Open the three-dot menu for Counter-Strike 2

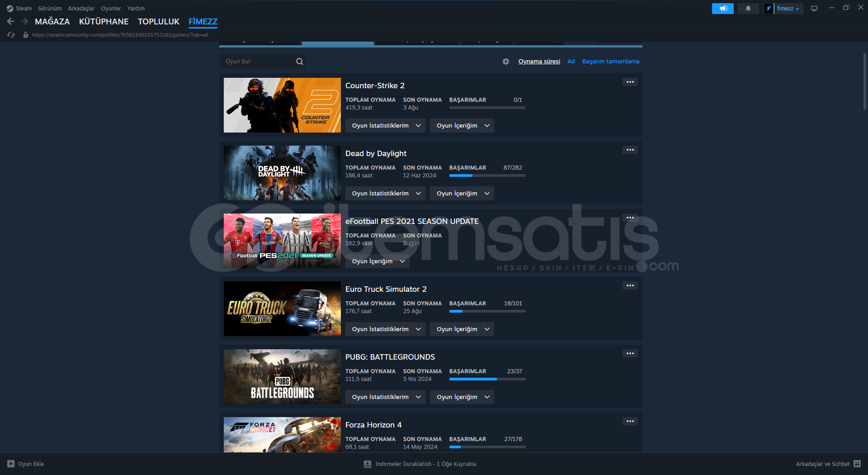[x=630, y=82]
